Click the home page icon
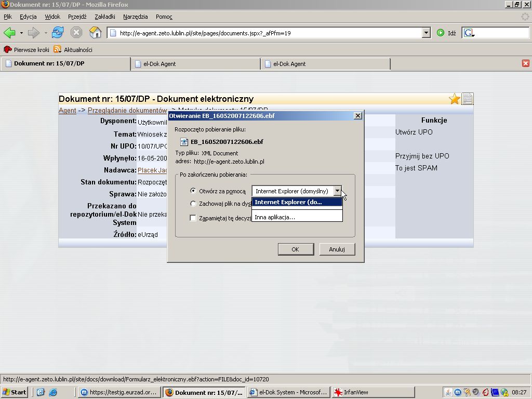 click(95, 33)
